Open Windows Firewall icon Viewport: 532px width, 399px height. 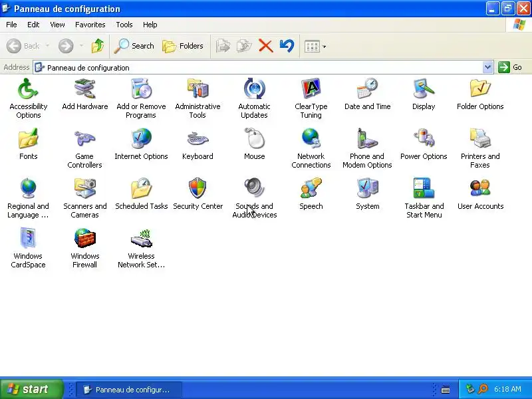[x=85, y=248]
